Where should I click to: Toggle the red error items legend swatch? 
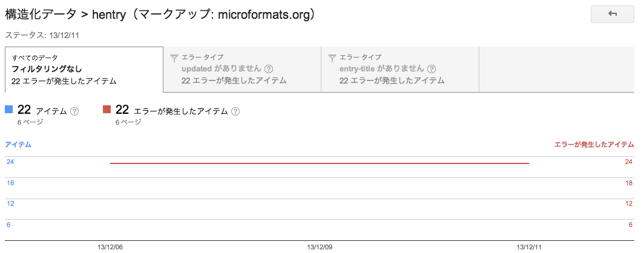click(x=107, y=109)
